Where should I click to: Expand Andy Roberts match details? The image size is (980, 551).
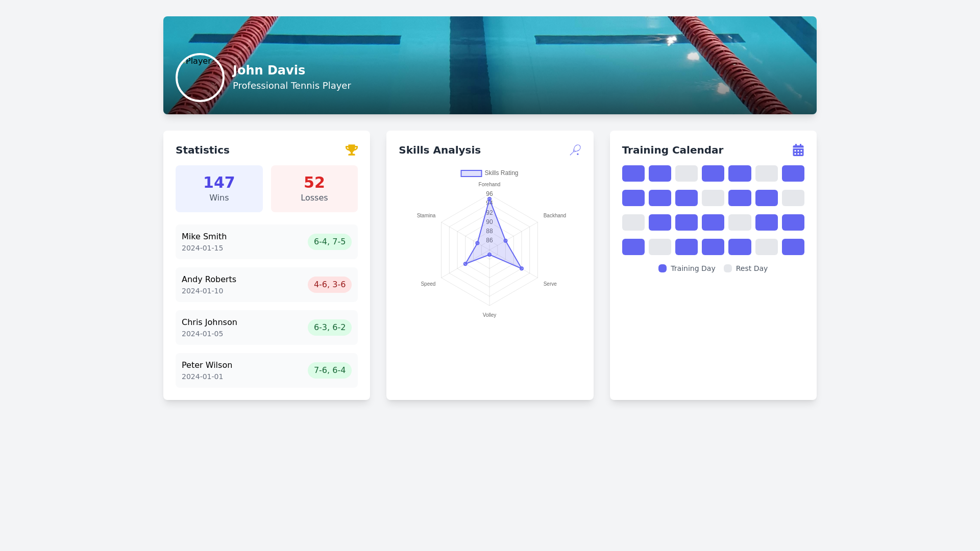pyautogui.click(x=266, y=284)
